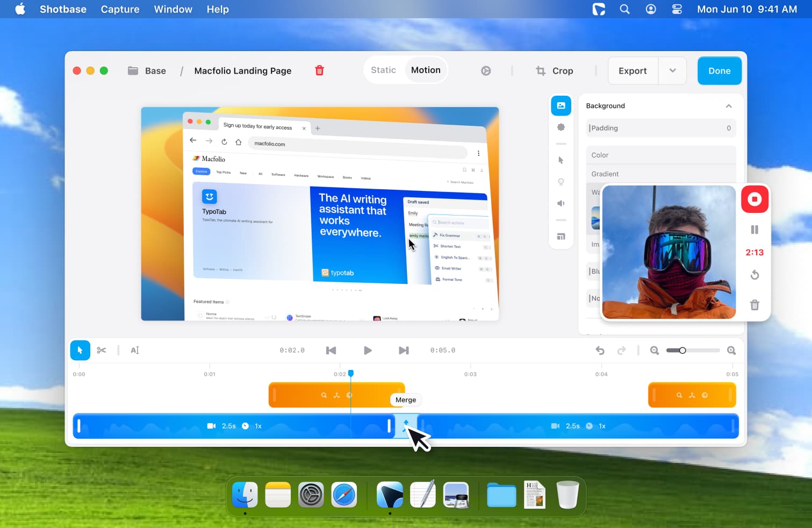Switch to Motion mode
Image resolution: width=812 pixels, height=528 pixels.
(426, 70)
